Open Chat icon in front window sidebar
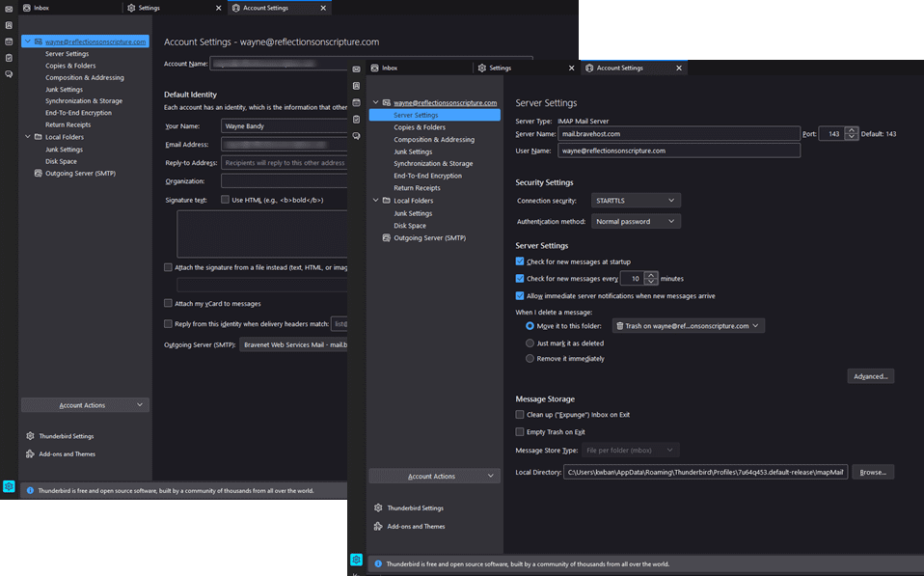 pos(357,136)
